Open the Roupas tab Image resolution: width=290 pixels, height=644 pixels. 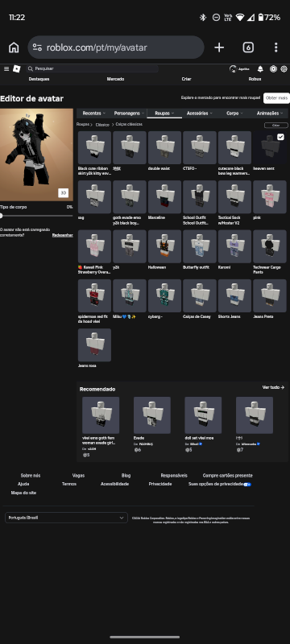click(x=164, y=114)
